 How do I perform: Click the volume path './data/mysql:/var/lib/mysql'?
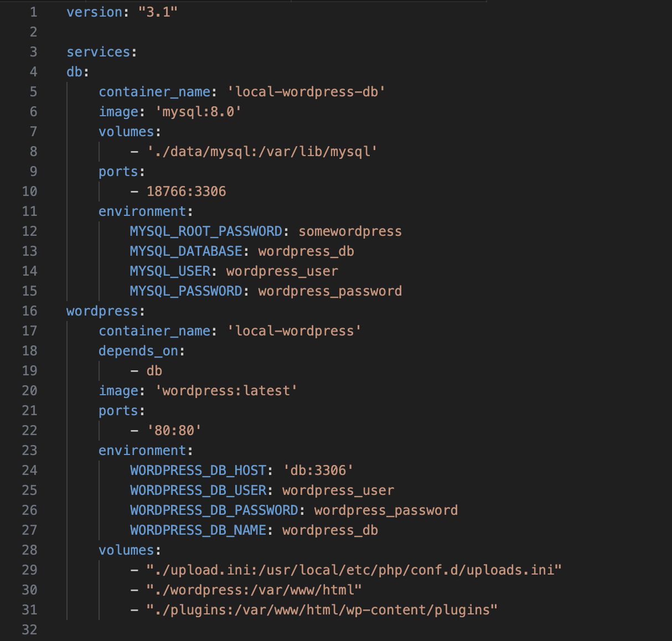click(x=262, y=152)
